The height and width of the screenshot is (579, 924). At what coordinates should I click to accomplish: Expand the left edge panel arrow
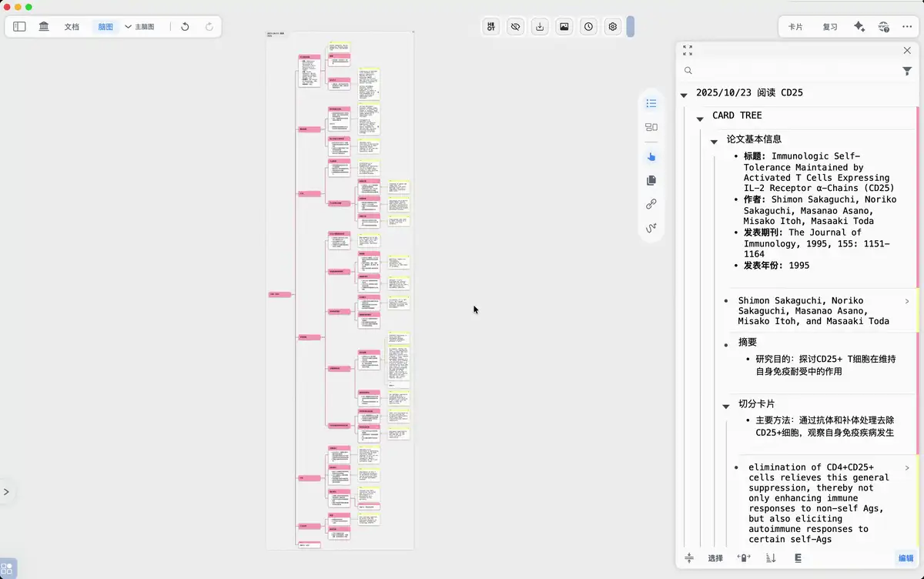tap(6, 491)
